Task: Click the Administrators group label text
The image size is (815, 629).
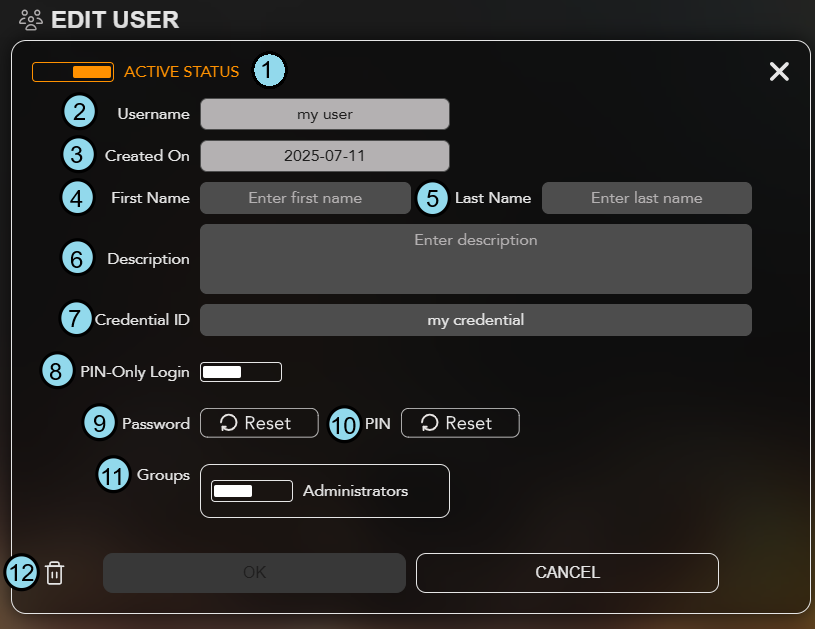Action: pos(355,491)
